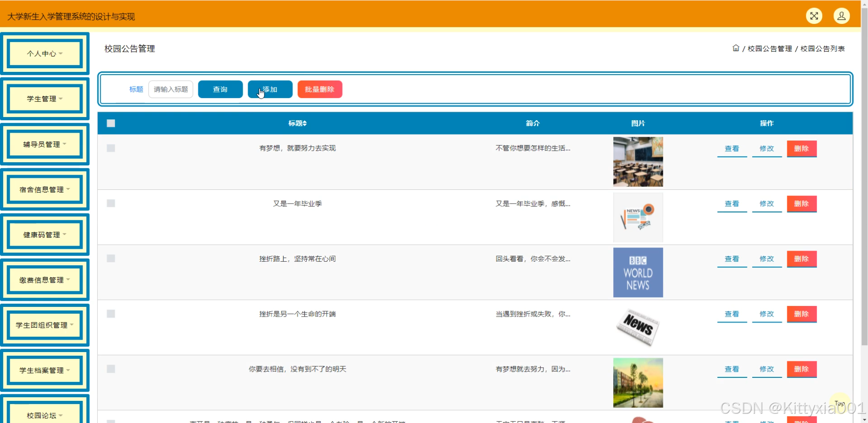The image size is (868, 423).
Task: Click the BBC World News image
Action: click(638, 272)
